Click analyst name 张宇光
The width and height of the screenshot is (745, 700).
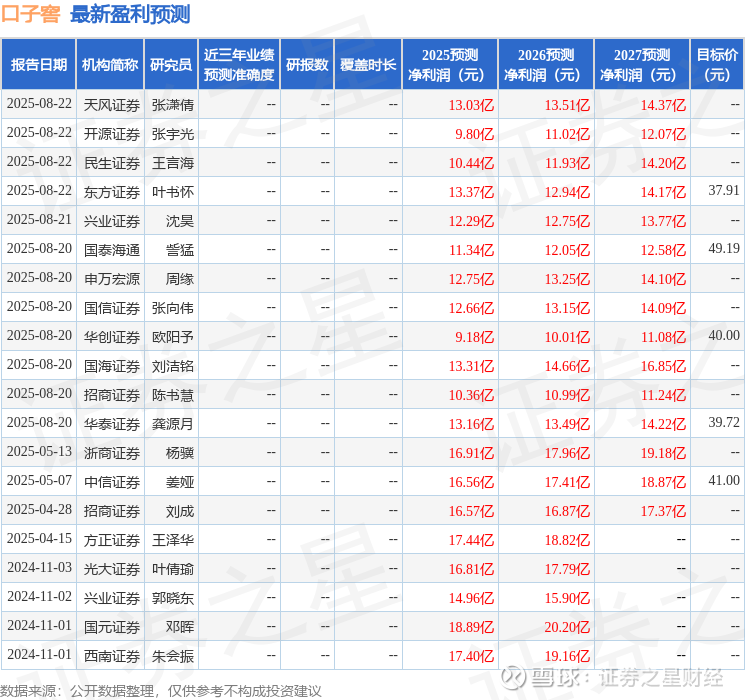(x=173, y=134)
